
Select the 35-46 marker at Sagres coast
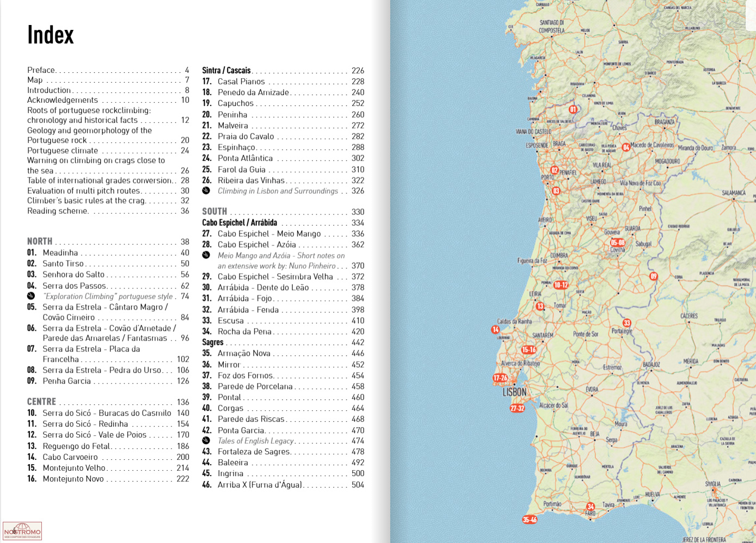tap(530, 520)
